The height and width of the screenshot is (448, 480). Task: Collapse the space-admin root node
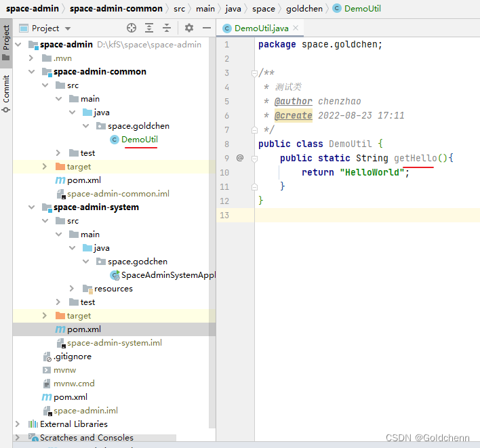[18, 45]
